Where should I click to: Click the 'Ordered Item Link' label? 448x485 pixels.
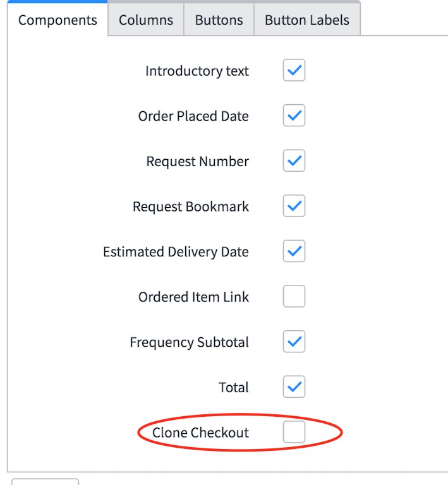click(193, 297)
